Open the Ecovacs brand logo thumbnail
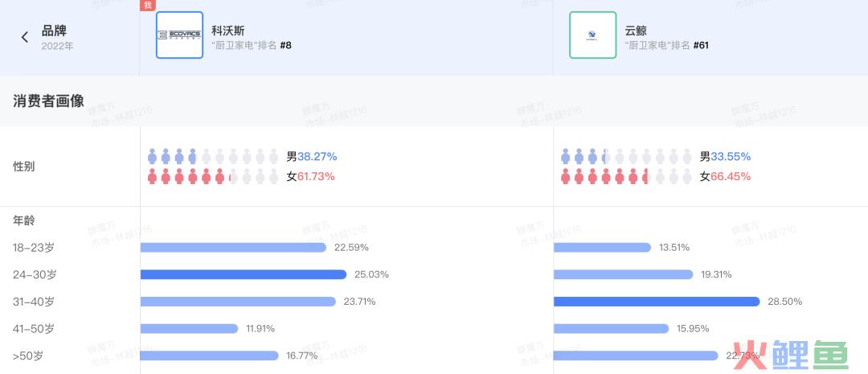Screen dimensions: 868x374 tap(179, 35)
